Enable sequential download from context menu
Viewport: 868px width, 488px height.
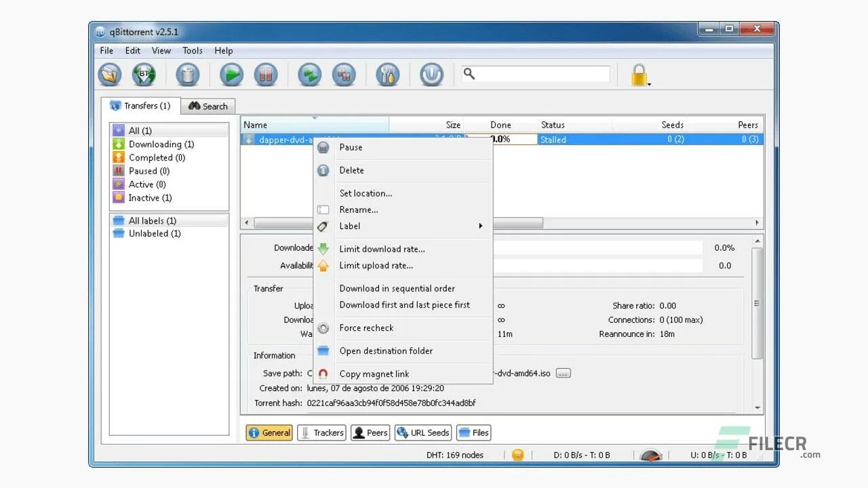[x=396, y=288]
